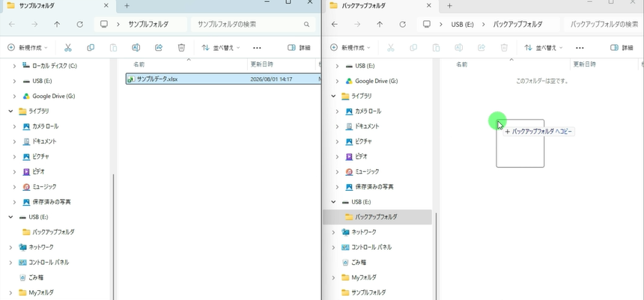This screenshot has width=644, height=300.
Task: Refresh the サンプルフォルダ window
Action: point(79,24)
